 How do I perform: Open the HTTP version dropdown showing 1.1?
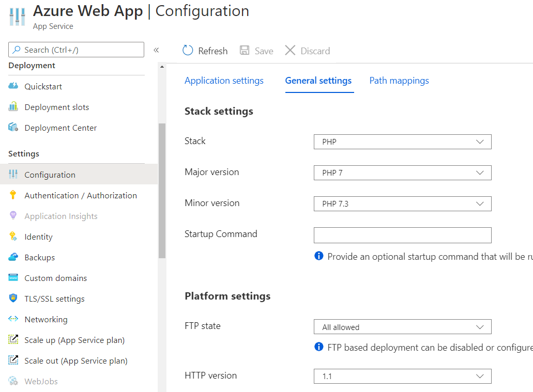coord(403,376)
